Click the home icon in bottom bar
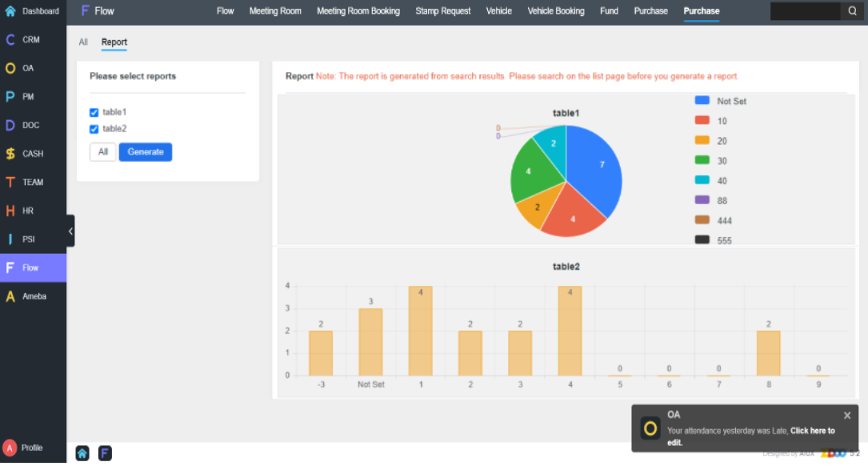Screen dimensions: 868x466 coord(82,453)
